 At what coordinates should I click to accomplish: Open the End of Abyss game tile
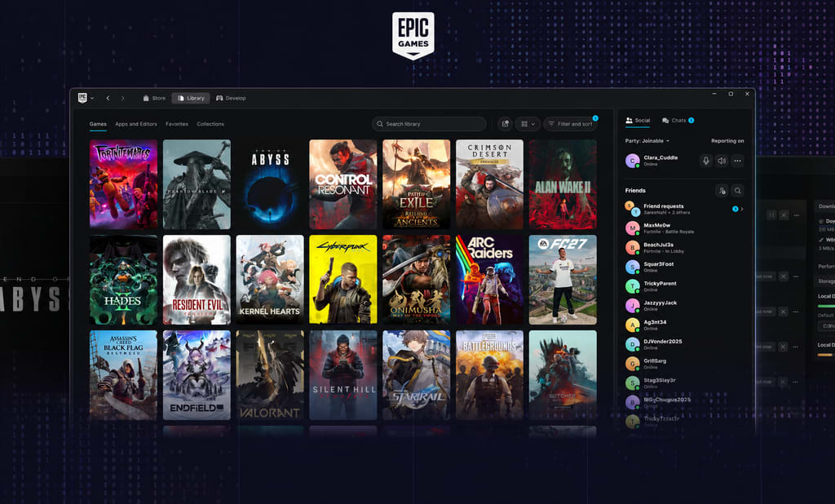point(270,184)
